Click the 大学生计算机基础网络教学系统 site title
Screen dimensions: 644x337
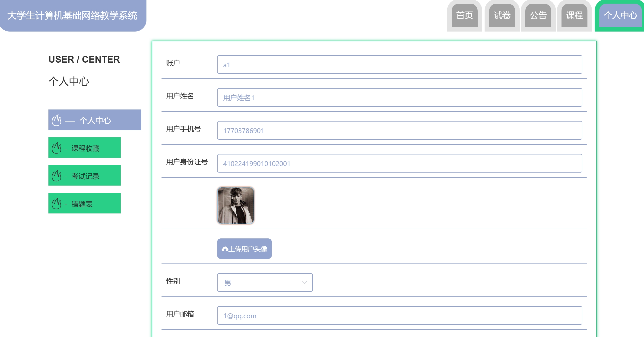(x=72, y=16)
